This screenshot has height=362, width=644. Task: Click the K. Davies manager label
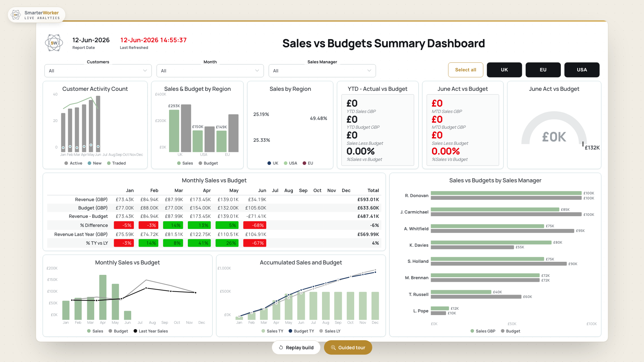pos(419,245)
